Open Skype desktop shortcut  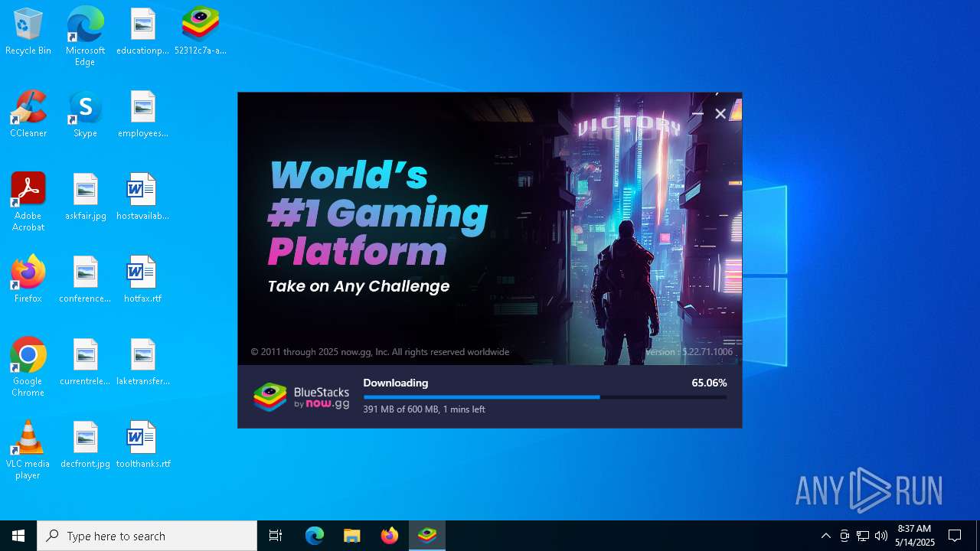[x=85, y=115]
